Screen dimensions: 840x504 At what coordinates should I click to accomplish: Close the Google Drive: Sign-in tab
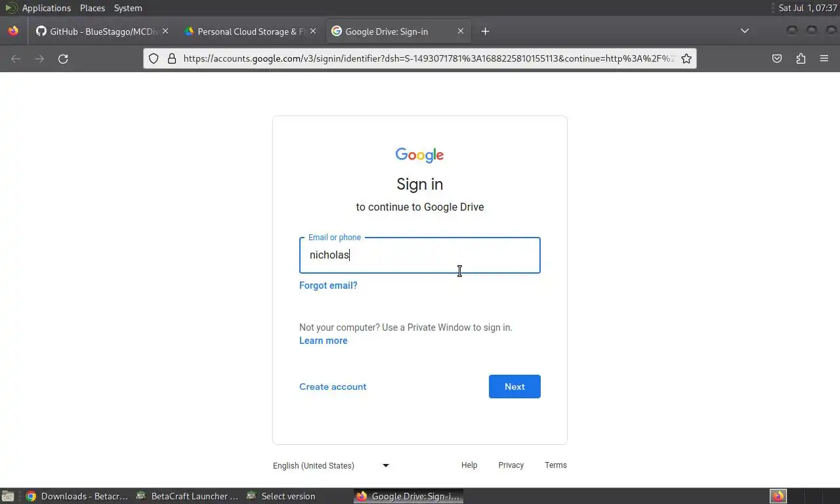click(461, 31)
